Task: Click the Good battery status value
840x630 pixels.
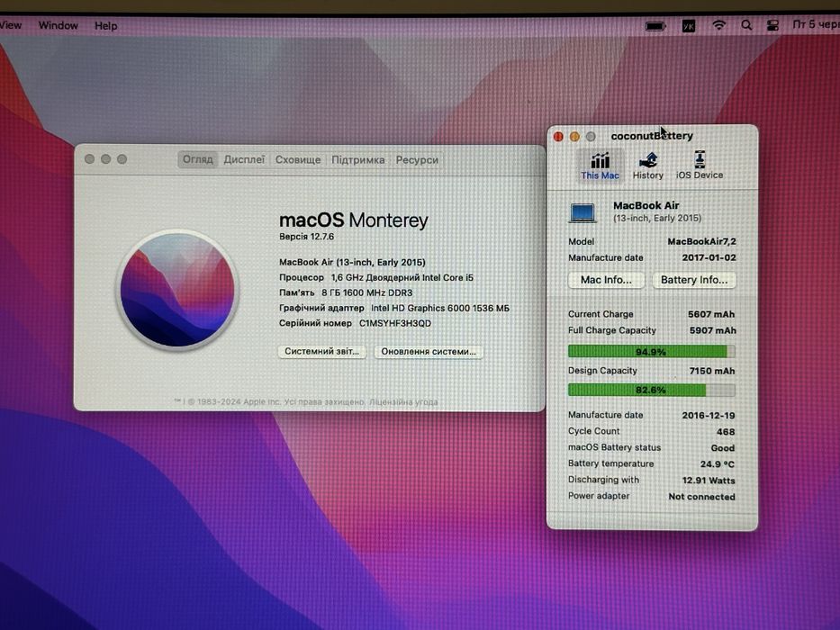Action: (723, 448)
